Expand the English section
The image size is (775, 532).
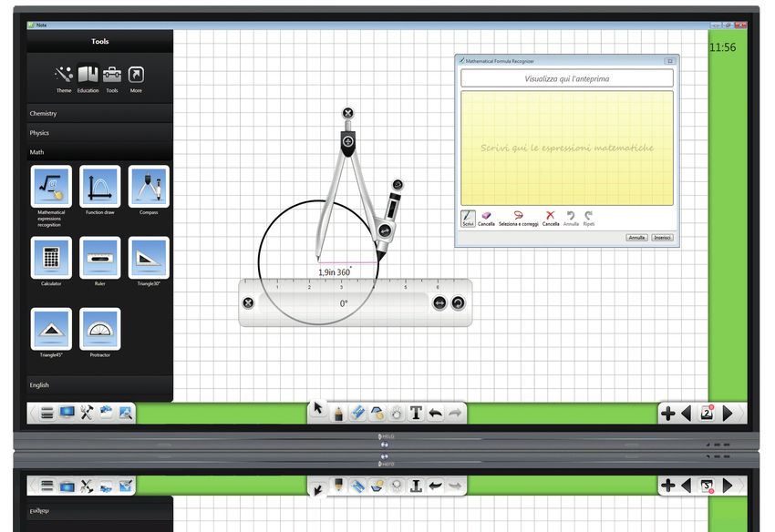(100, 384)
